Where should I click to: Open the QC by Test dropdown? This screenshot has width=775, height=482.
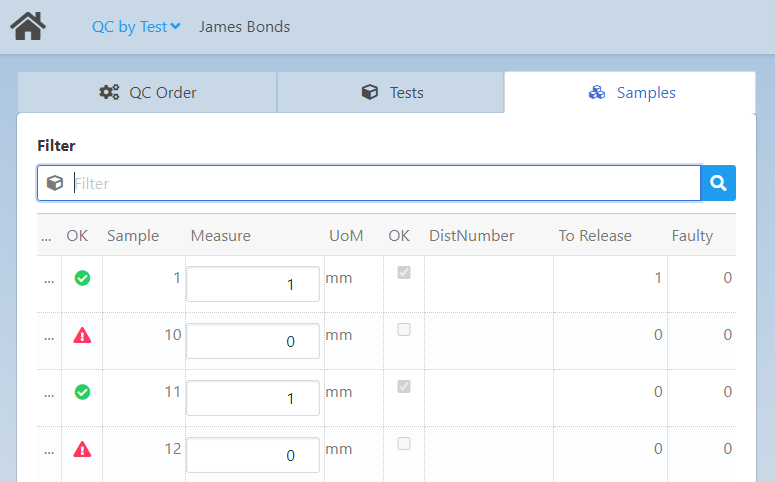[136, 27]
